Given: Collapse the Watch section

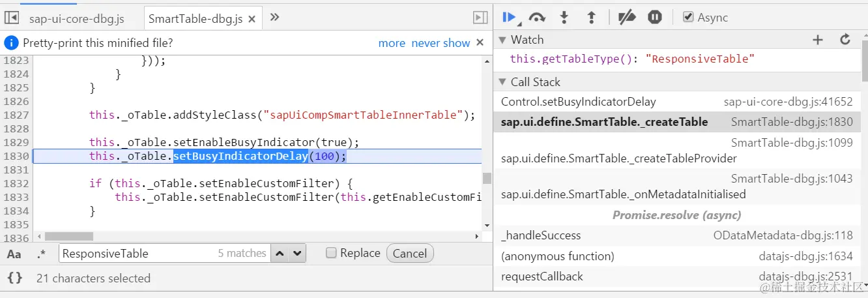Looking at the screenshot, I should pyautogui.click(x=502, y=40).
